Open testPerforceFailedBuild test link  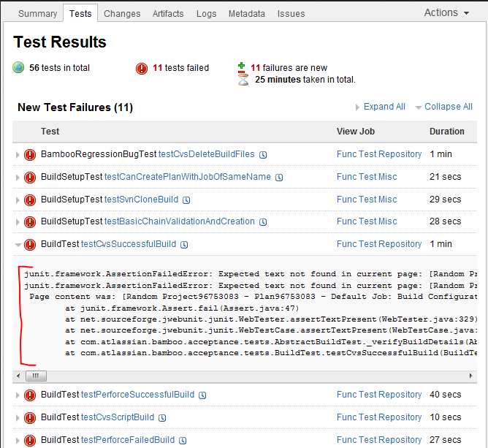pyautogui.click(x=128, y=440)
